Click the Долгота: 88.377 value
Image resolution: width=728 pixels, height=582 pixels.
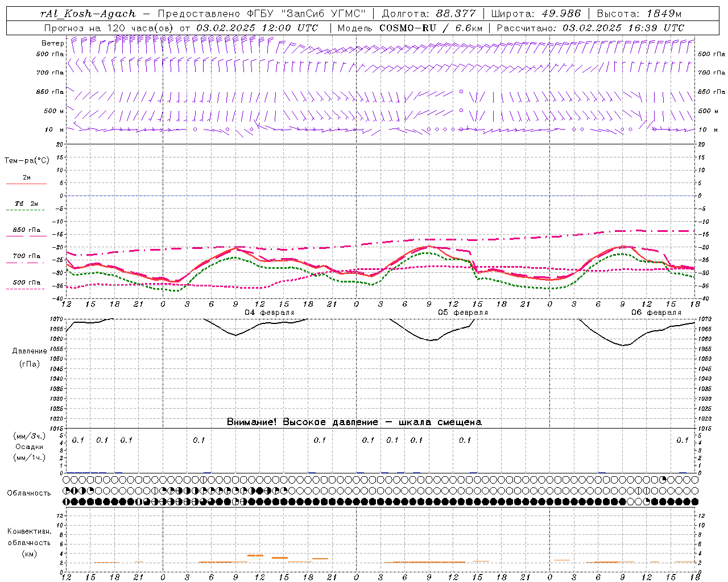(428, 14)
